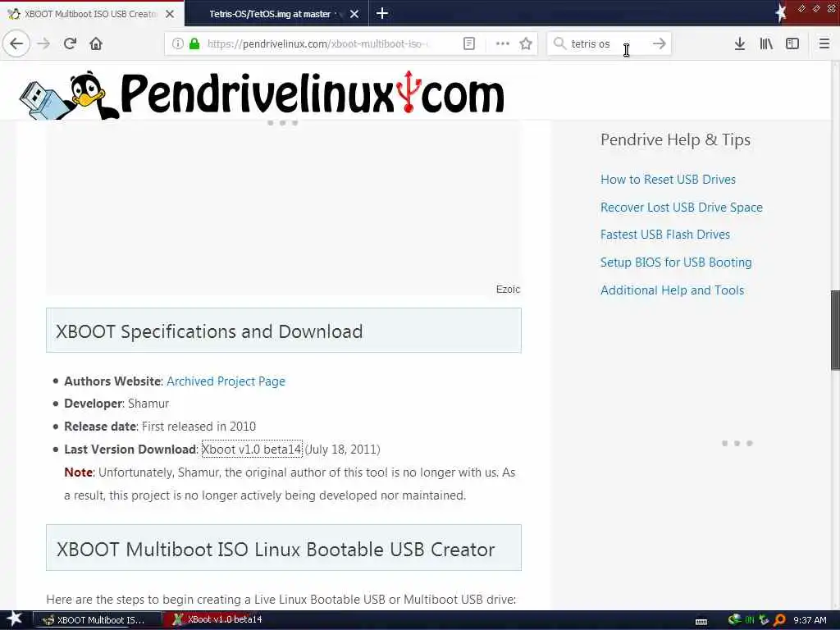This screenshot has width=840, height=630.
Task: Submit search with the go arrow
Action: coord(659,43)
